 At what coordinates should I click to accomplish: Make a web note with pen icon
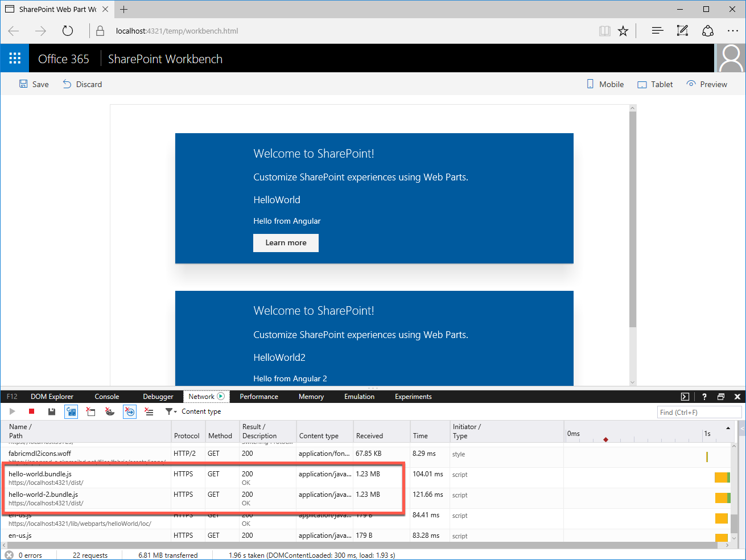(x=682, y=31)
